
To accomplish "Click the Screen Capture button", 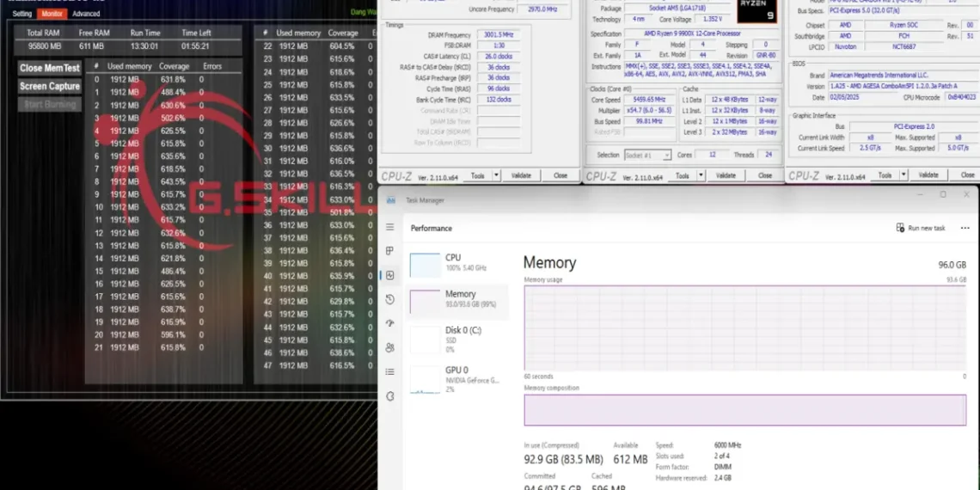I will pyautogui.click(x=50, y=86).
